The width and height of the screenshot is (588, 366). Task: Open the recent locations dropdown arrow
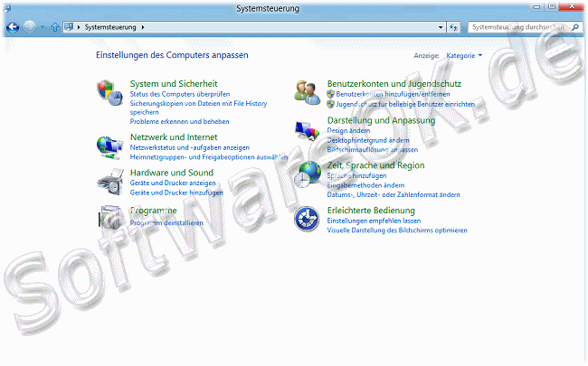(43, 27)
